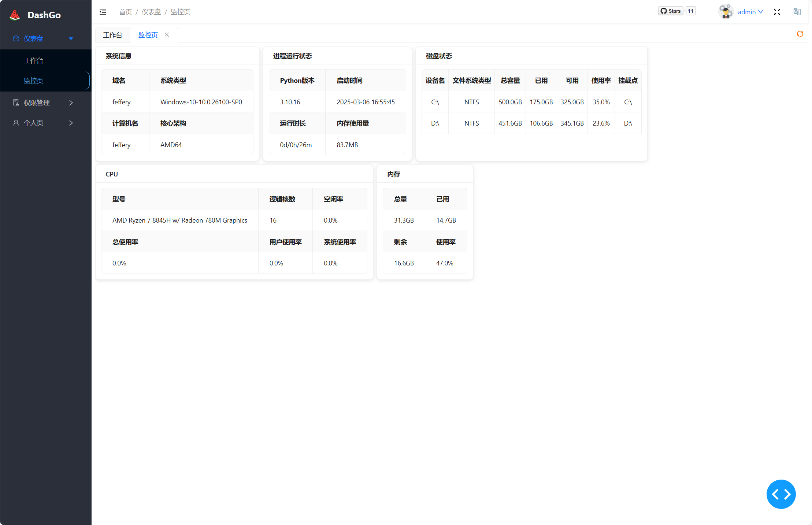Switch to the 工作台 tab

click(112, 34)
